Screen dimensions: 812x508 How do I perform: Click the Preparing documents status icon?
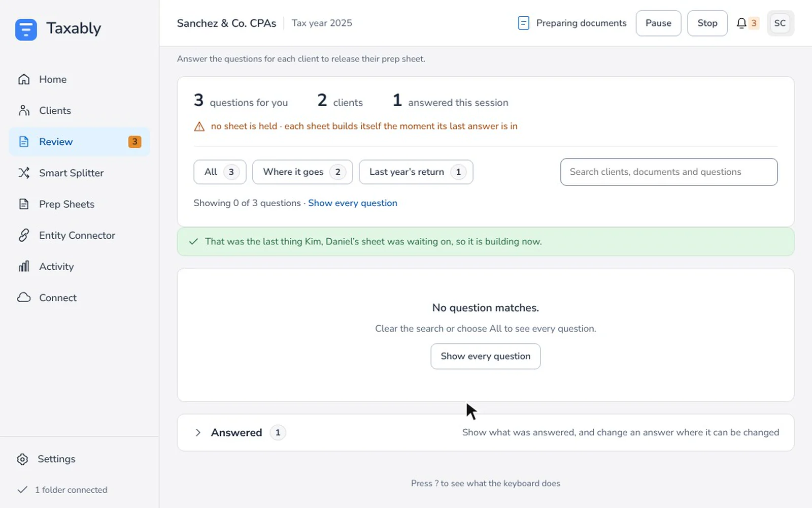pos(524,23)
